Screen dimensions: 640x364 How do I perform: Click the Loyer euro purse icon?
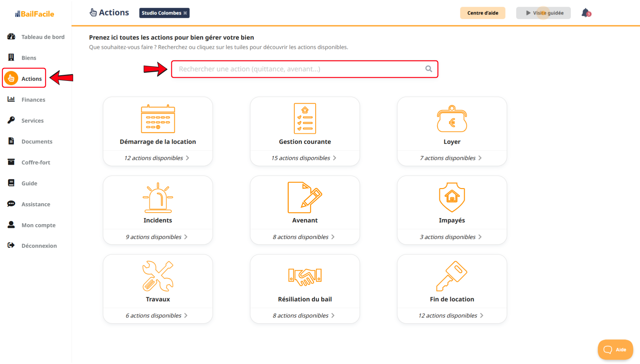(452, 119)
